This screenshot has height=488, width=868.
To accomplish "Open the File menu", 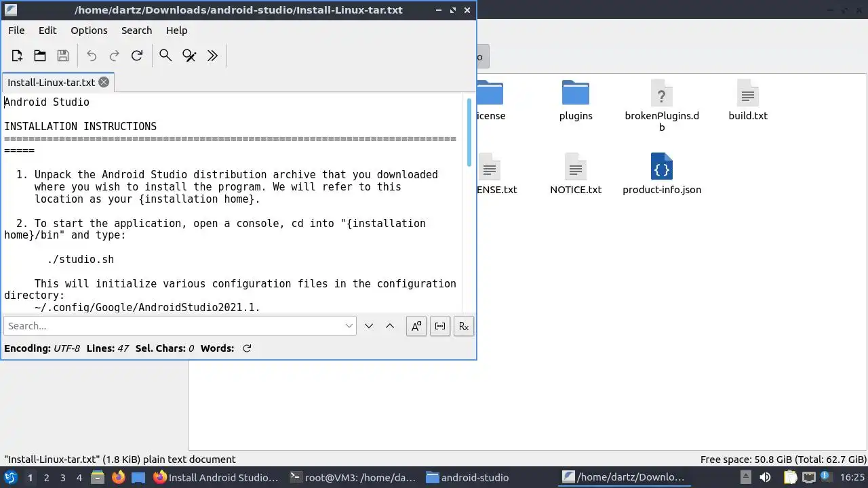I will tap(16, 30).
